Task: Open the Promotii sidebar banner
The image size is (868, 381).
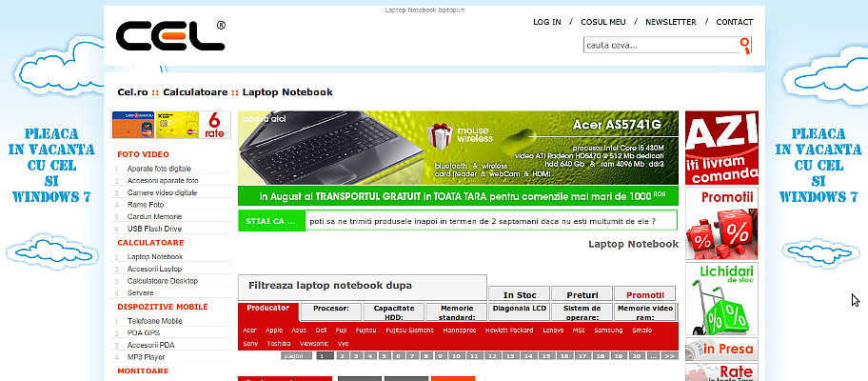Action: pos(721,224)
